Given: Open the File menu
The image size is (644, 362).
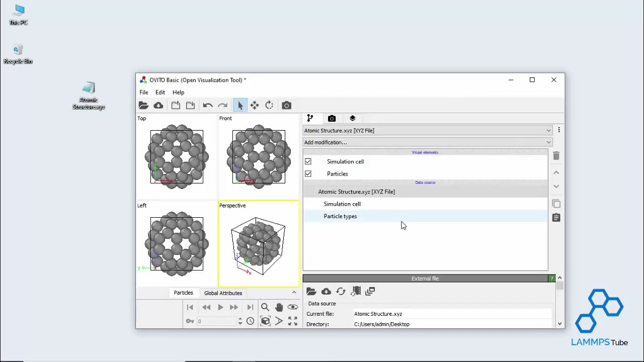Looking at the screenshot, I should (144, 93).
